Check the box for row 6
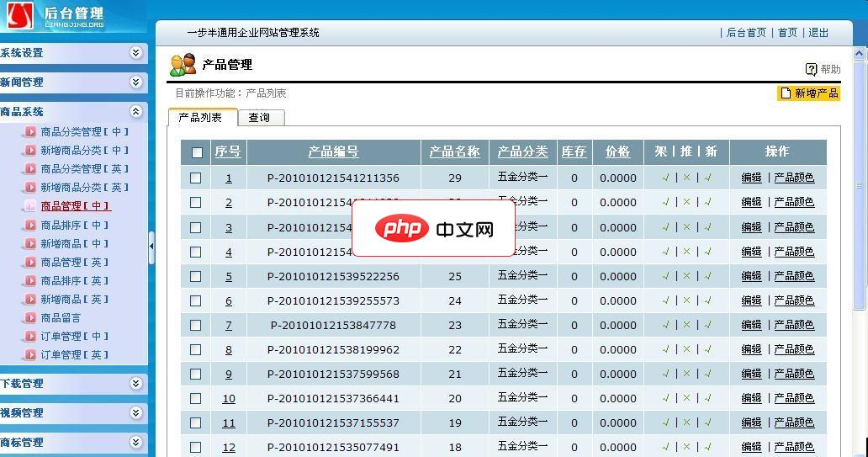The image size is (868, 457). click(x=195, y=300)
